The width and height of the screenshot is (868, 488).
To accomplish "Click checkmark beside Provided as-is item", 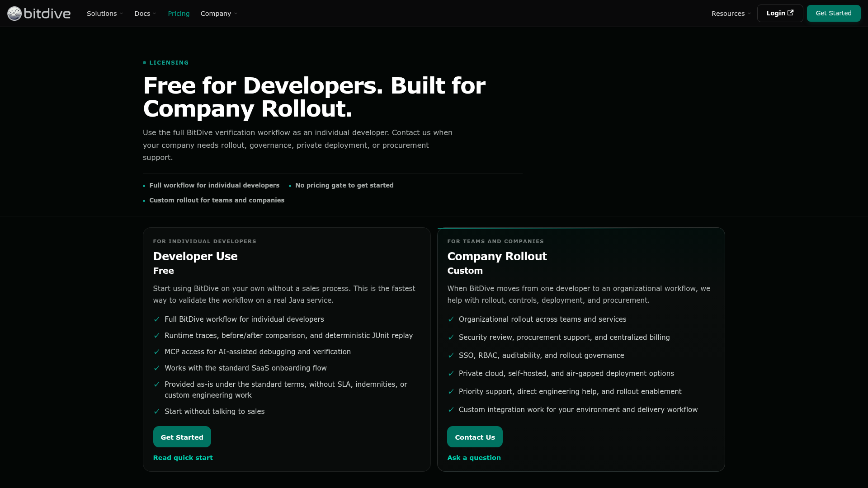I will click(x=157, y=385).
